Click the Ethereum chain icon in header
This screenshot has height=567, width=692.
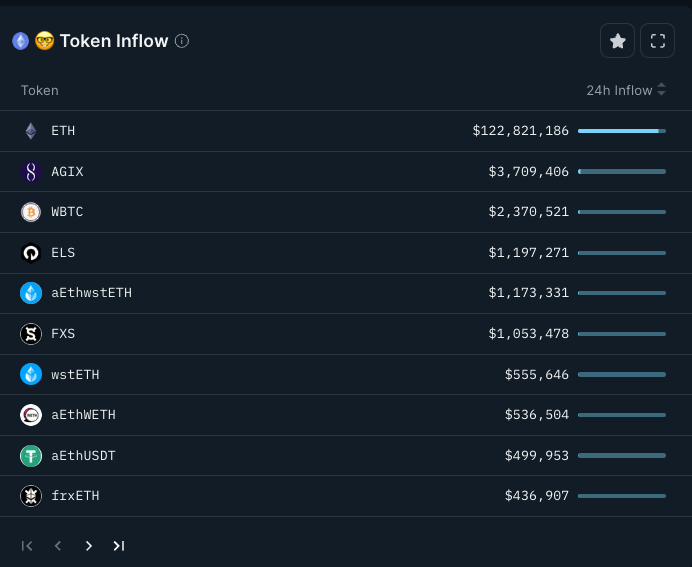20,41
